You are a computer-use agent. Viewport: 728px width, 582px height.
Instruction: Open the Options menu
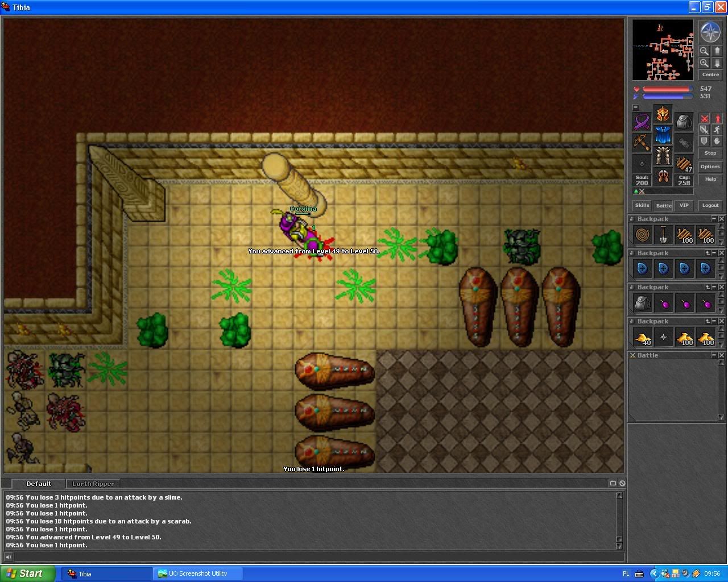pos(710,167)
